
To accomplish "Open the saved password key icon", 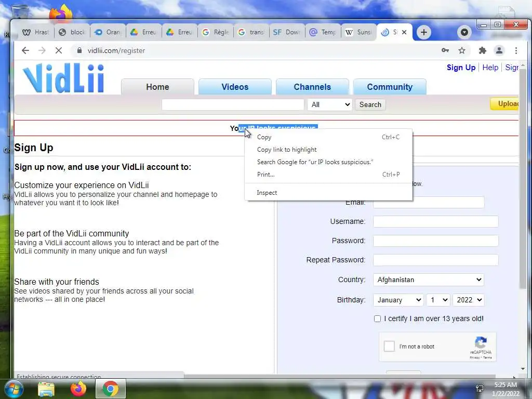I will coord(445,50).
